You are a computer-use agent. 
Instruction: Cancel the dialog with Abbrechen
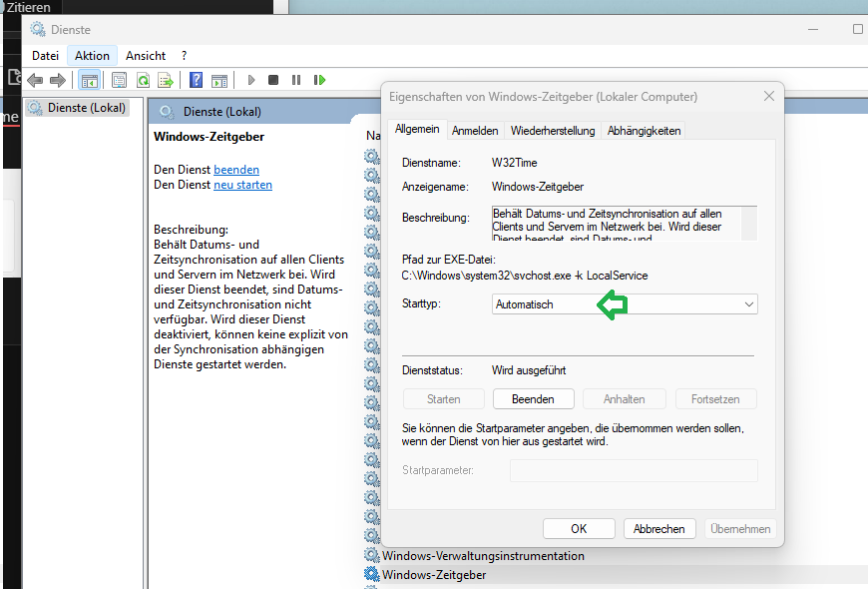(x=658, y=529)
